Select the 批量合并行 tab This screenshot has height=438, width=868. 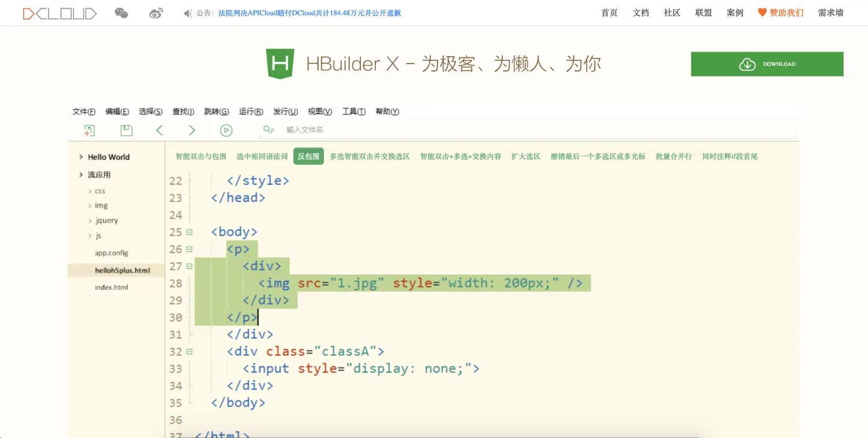674,156
